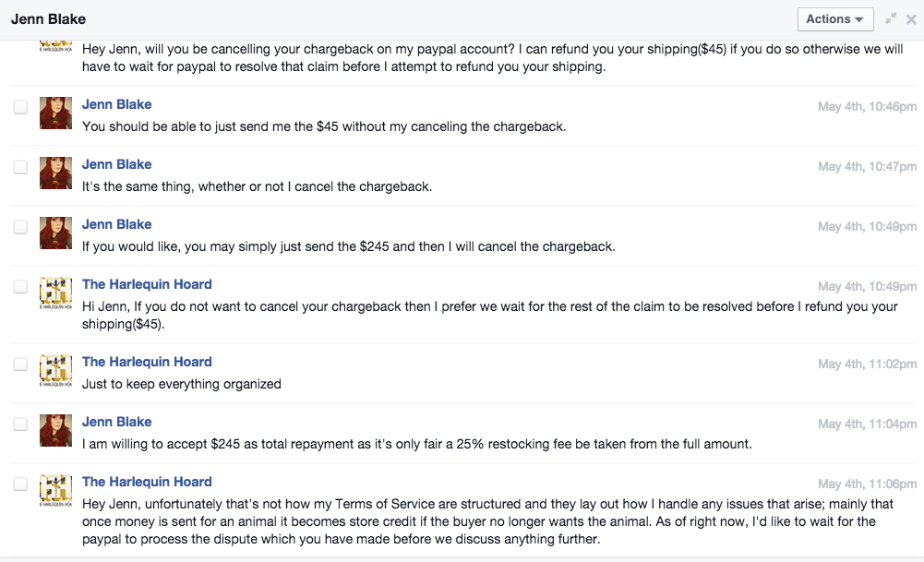The height and width of the screenshot is (562, 924).
Task: Click Harlequin Hoard logo on 10:49pm message
Action: click(x=56, y=293)
